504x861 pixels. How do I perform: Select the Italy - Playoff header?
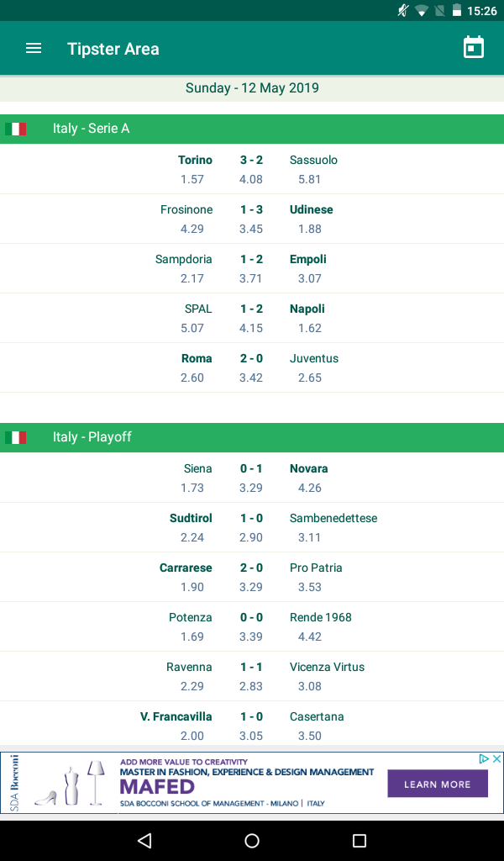click(x=252, y=437)
